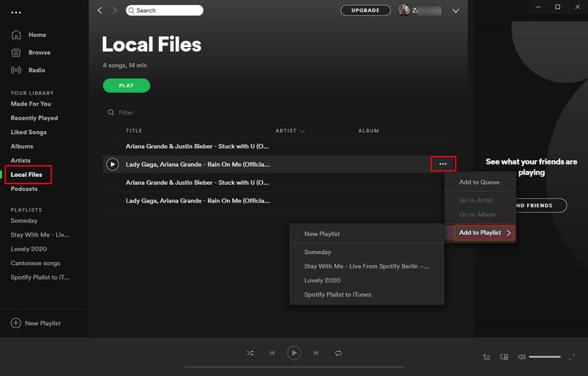Open the Stay With Me - Liv... sidebar playlist
Viewport: 588px width, 376px height.
pyautogui.click(x=40, y=235)
